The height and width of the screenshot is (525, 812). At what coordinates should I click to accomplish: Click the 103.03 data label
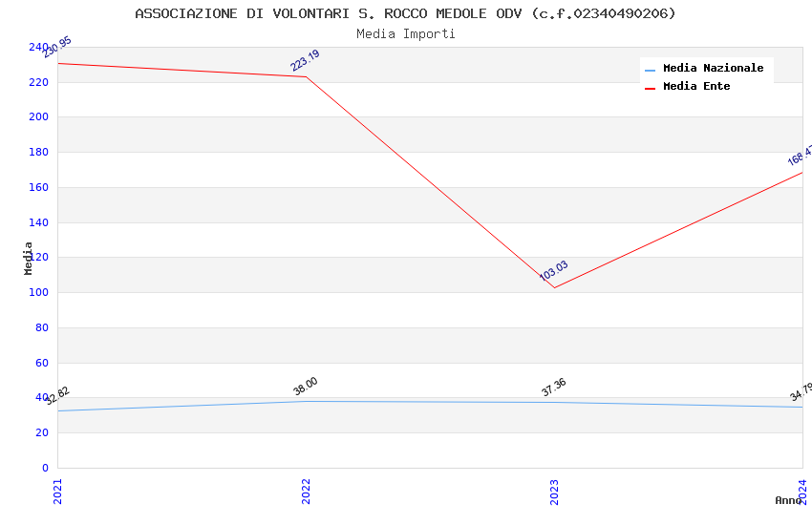click(553, 270)
